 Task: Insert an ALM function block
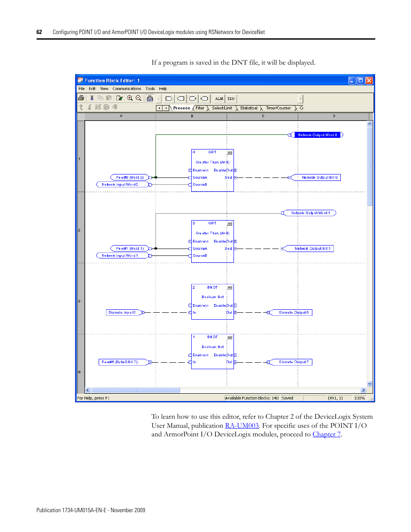coord(219,99)
